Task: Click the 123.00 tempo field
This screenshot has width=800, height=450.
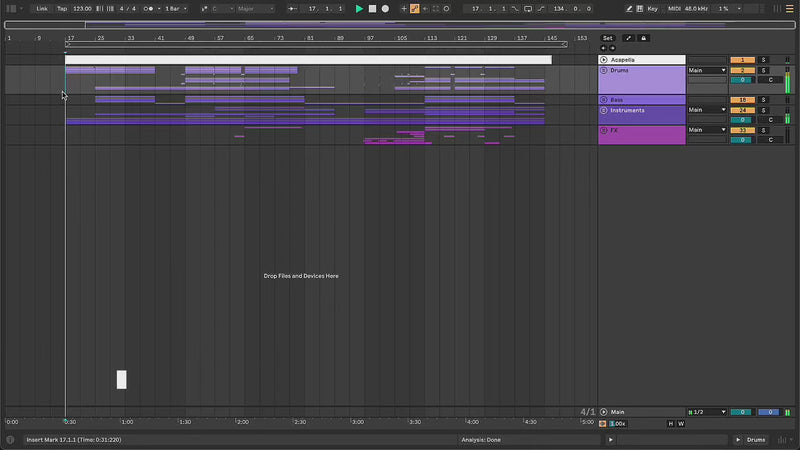Action: (82, 8)
